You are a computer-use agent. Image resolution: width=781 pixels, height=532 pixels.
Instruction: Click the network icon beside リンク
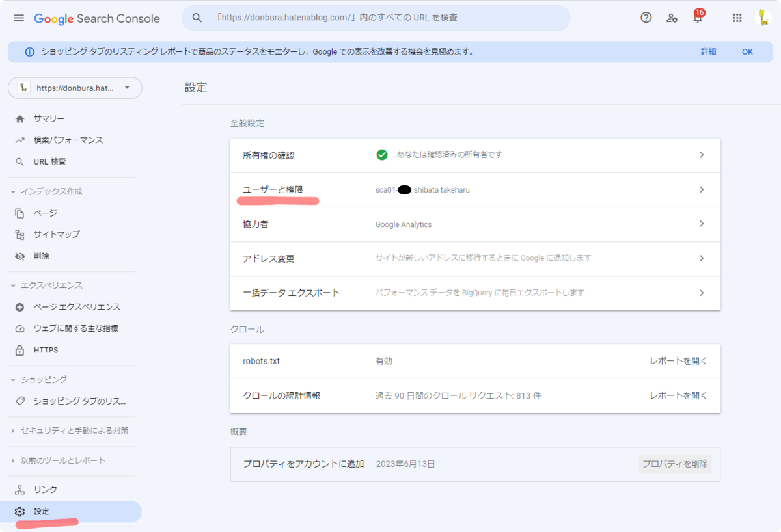tap(20, 490)
